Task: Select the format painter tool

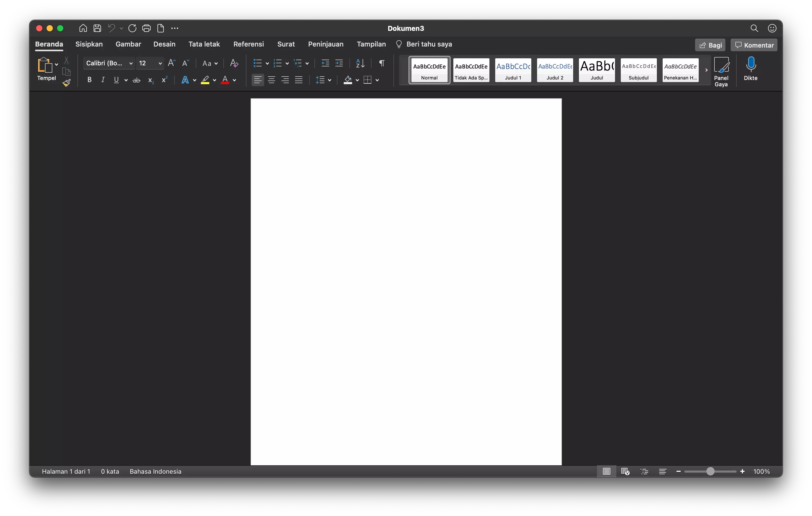Action: point(67,83)
